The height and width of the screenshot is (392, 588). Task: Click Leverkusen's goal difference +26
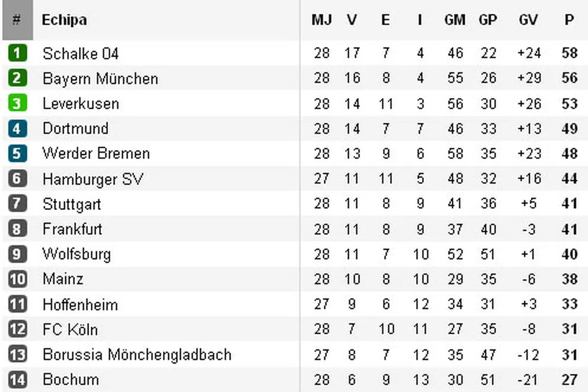[x=529, y=104]
